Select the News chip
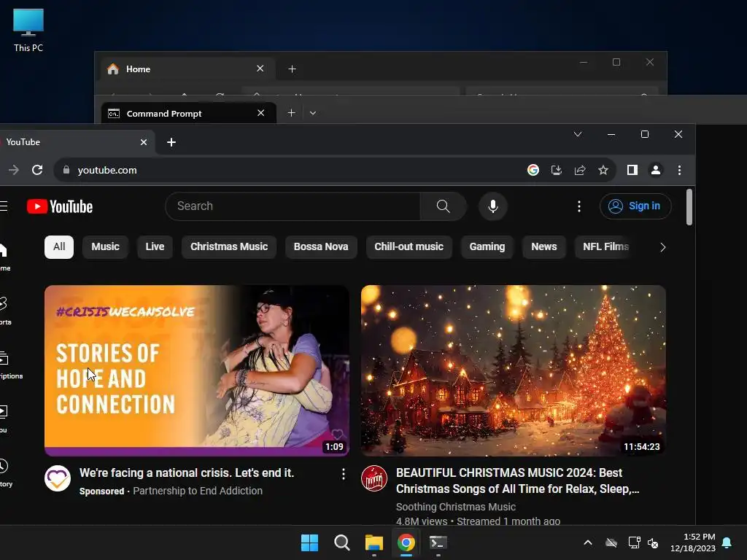Image resolution: width=747 pixels, height=560 pixels. click(544, 246)
